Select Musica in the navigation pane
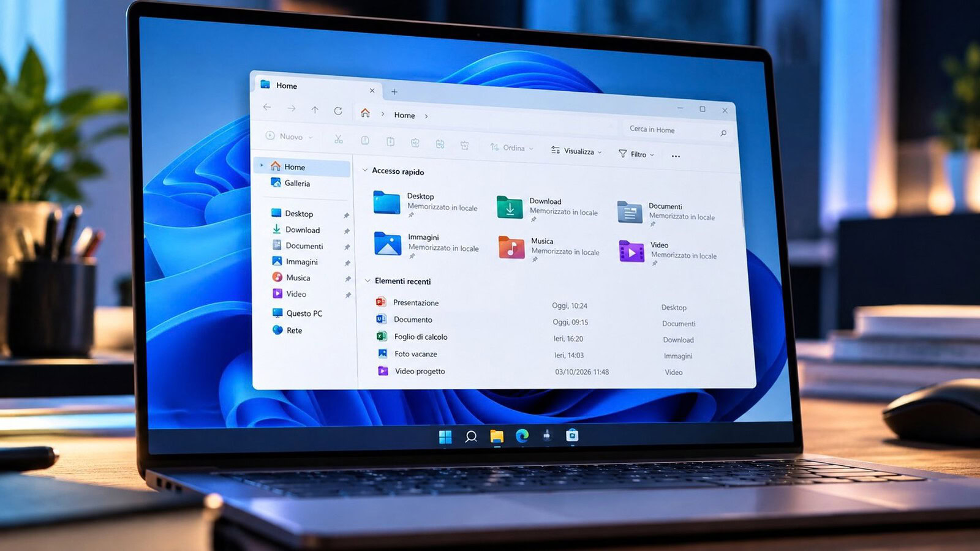Screen dimensions: 980x551 [x=292, y=277]
